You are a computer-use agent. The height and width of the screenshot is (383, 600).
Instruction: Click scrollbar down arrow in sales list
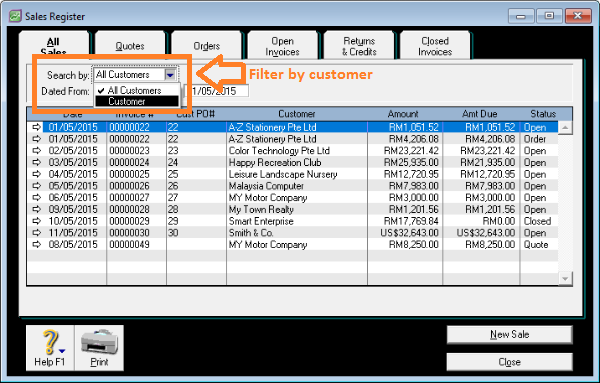[x=565, y=279]
